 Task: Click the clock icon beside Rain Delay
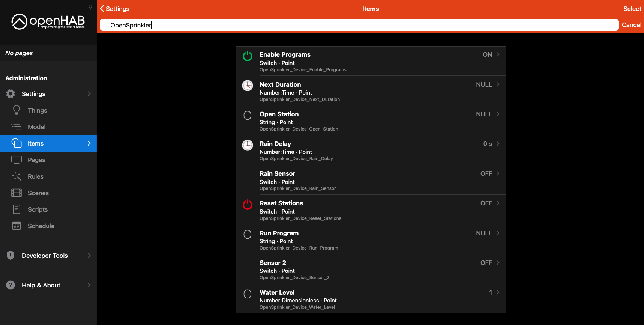[248, 145]
